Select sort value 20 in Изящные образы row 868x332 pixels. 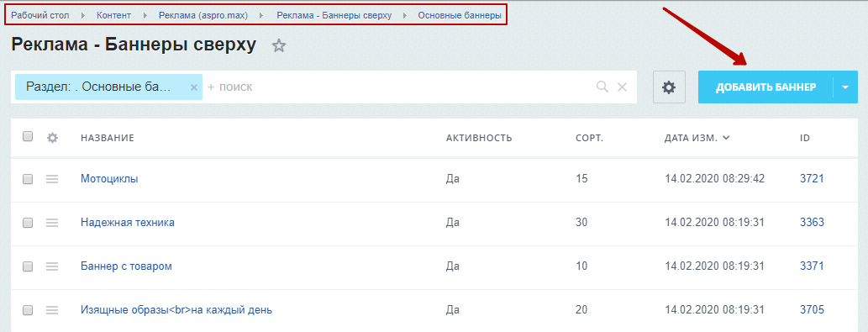(581, 310)
